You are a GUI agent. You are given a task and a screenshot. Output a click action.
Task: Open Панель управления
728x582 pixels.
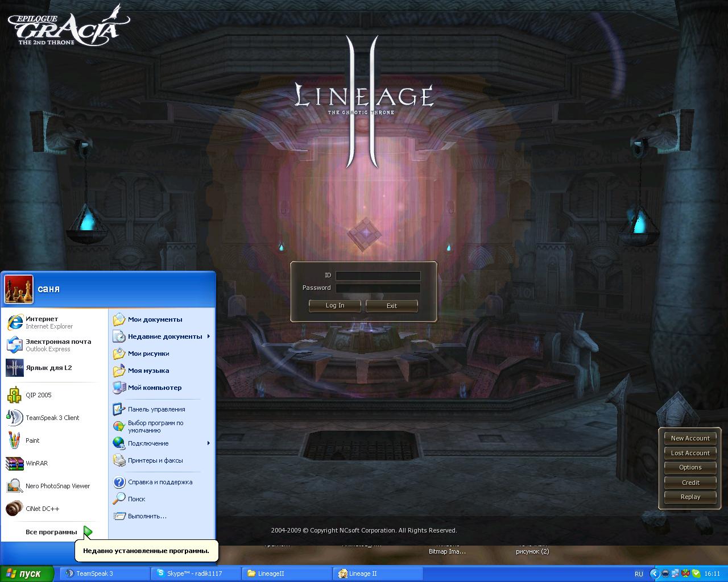coord(162,409)
